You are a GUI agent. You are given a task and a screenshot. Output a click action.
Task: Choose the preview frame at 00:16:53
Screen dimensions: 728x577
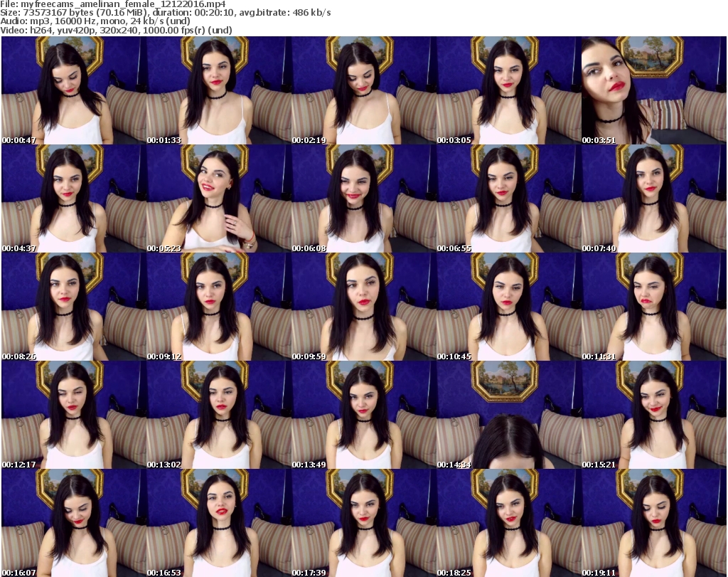219,523
